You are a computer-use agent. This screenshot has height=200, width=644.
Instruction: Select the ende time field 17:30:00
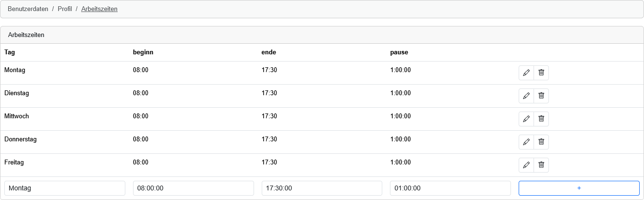322,188
